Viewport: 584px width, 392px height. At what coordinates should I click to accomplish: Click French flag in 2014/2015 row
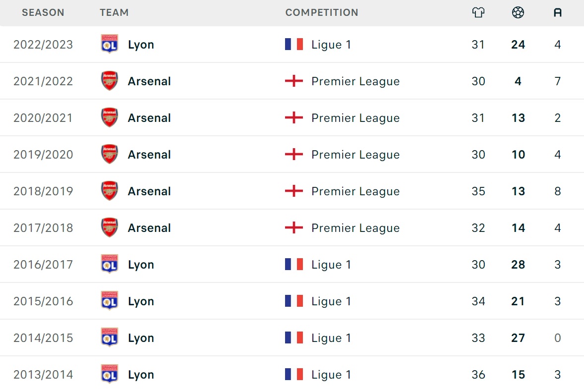[294, 337]
